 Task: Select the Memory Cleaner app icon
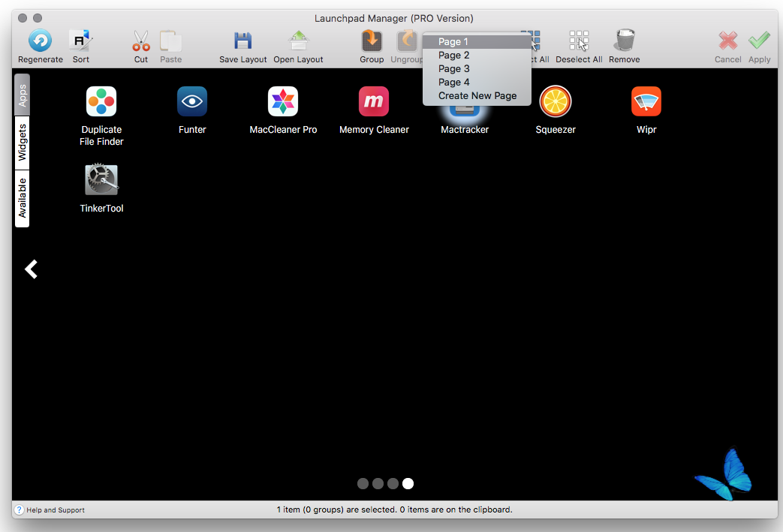(374, 101)
